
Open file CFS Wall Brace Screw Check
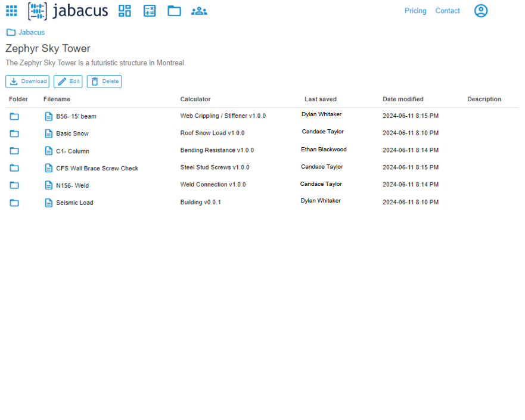[97, 169]
